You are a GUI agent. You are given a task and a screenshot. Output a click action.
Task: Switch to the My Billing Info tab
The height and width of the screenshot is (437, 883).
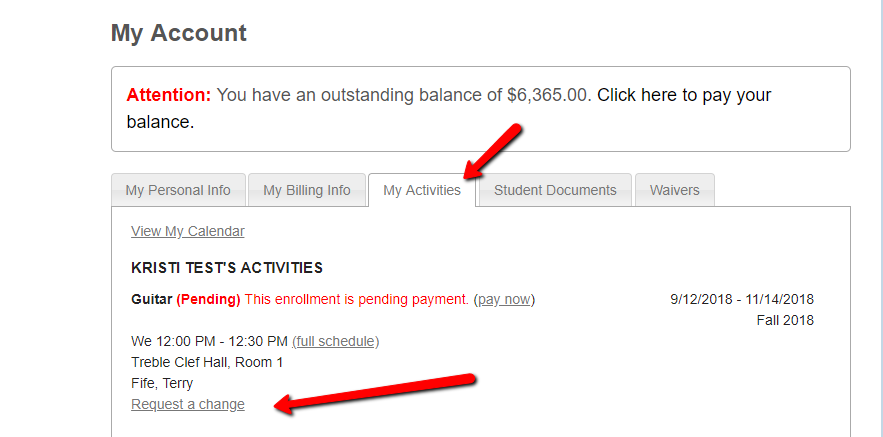(307, 190)
